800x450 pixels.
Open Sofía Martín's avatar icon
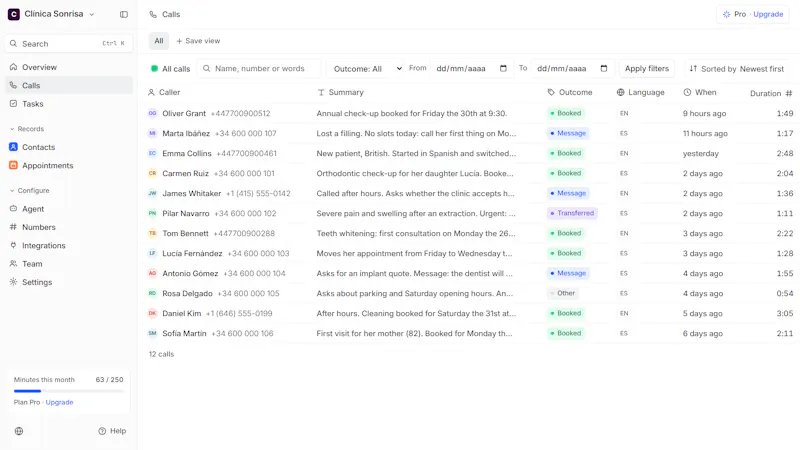coord(153,333)
